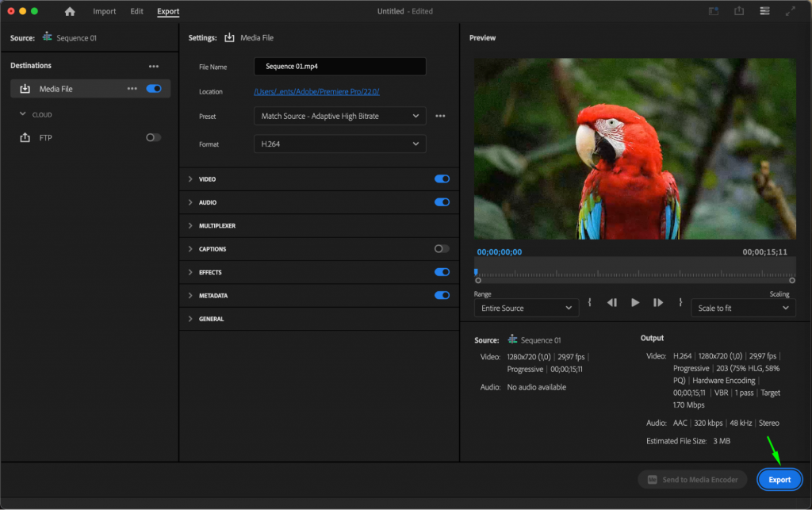Click the Quick Export share icon at top right

coord(739,11)
